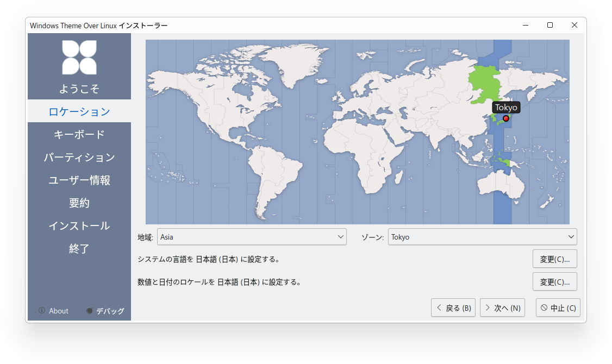Close the installer window
Screen dimensions: 612x364
[574, 25]
